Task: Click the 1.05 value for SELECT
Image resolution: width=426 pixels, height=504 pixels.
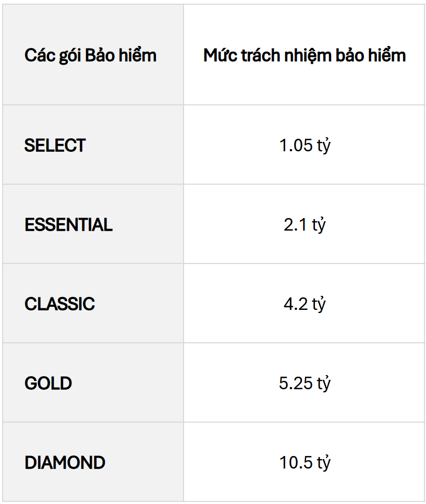Action: tap(296, 146)
